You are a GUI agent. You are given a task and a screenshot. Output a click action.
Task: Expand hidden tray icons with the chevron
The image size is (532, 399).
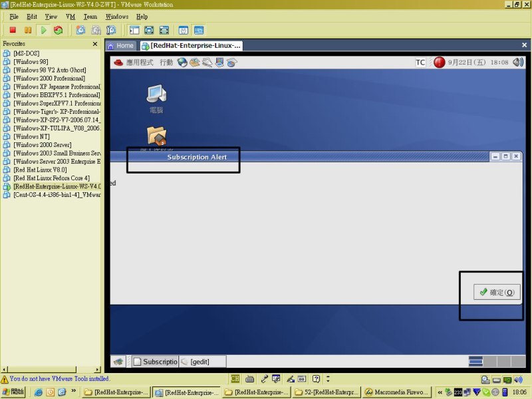(x=440, y=392)
